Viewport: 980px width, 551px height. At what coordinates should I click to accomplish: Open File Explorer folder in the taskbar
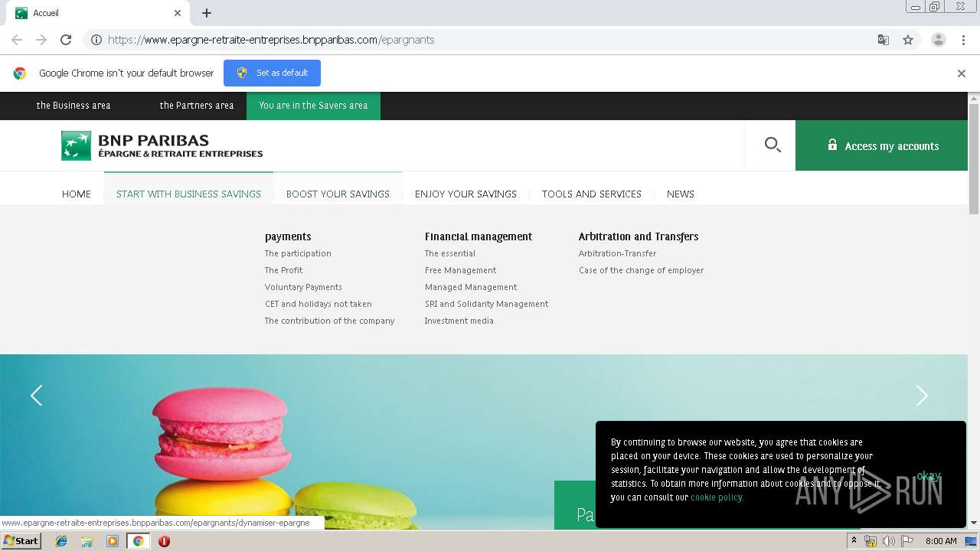click(87, 541)
